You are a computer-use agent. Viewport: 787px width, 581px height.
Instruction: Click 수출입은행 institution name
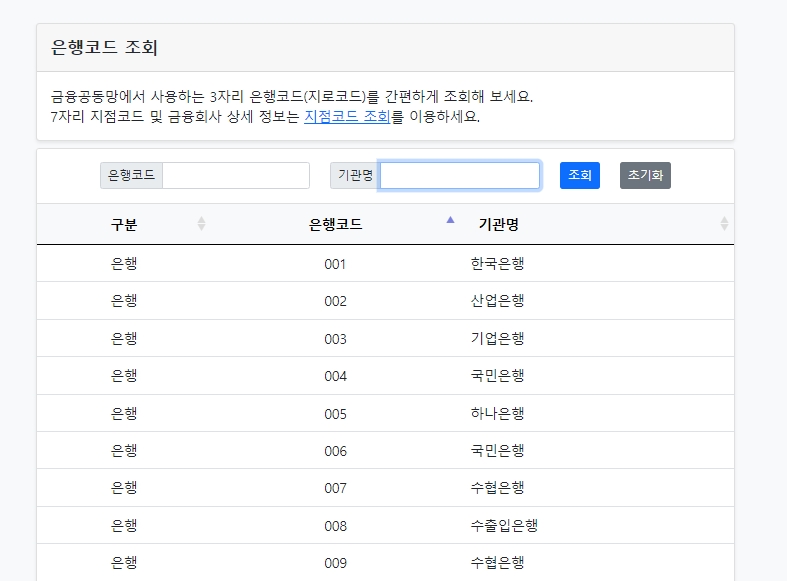pos(504,526)
